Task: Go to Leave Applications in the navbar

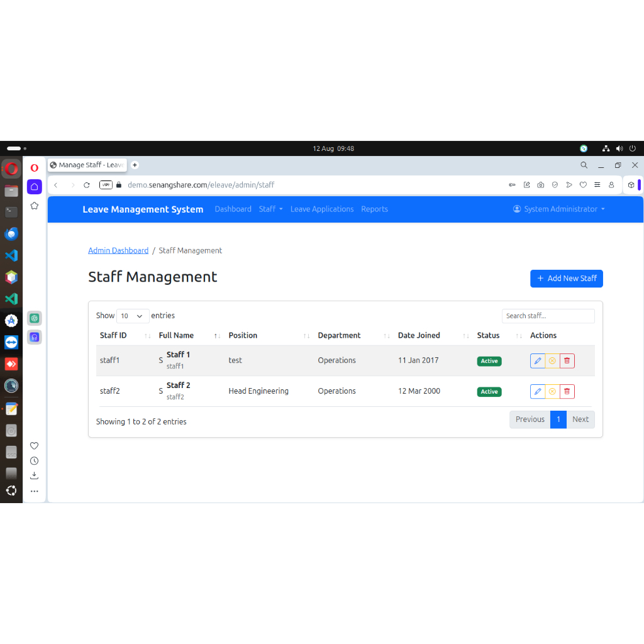Action: click(321, 209)
